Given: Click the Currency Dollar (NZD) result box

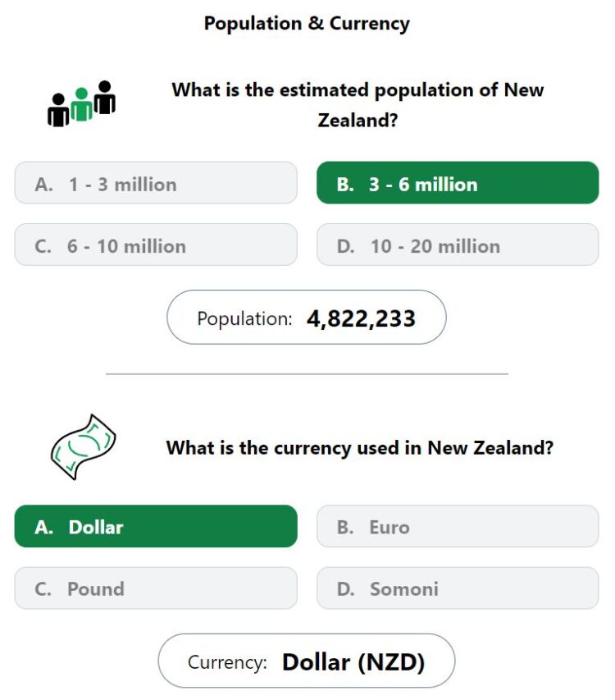Looking at the screenshot, I should (x=307, y=661).
